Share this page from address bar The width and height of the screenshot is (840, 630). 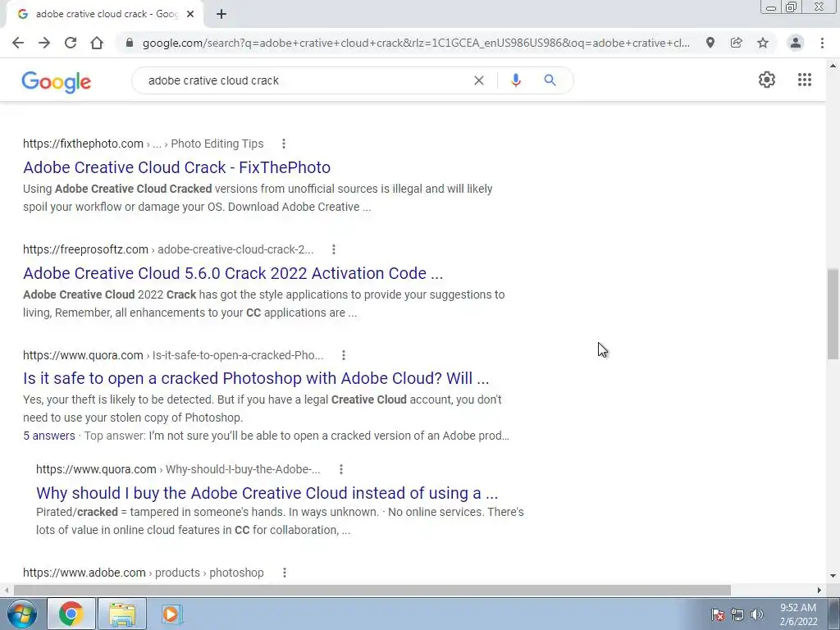click(737, 43)
